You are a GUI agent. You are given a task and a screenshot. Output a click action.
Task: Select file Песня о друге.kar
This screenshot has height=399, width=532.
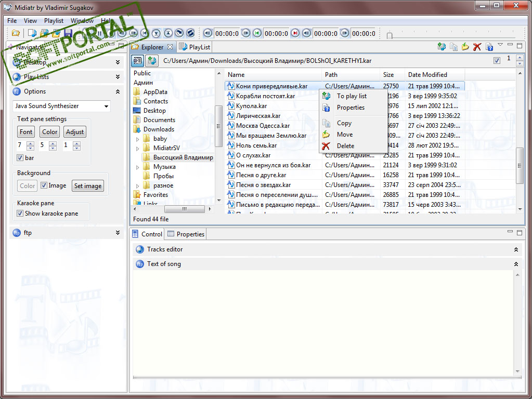(x=261, y=175)
